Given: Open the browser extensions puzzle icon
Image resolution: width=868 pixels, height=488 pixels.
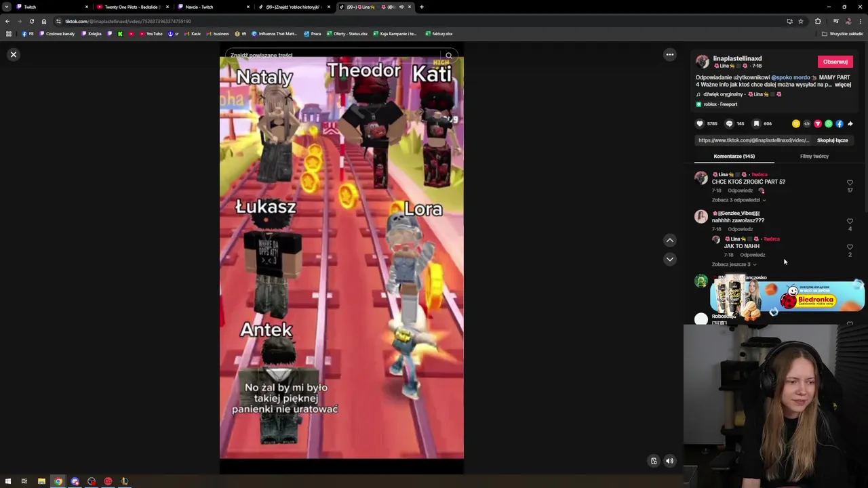Looking at the screenshot, I should (818, 21).
